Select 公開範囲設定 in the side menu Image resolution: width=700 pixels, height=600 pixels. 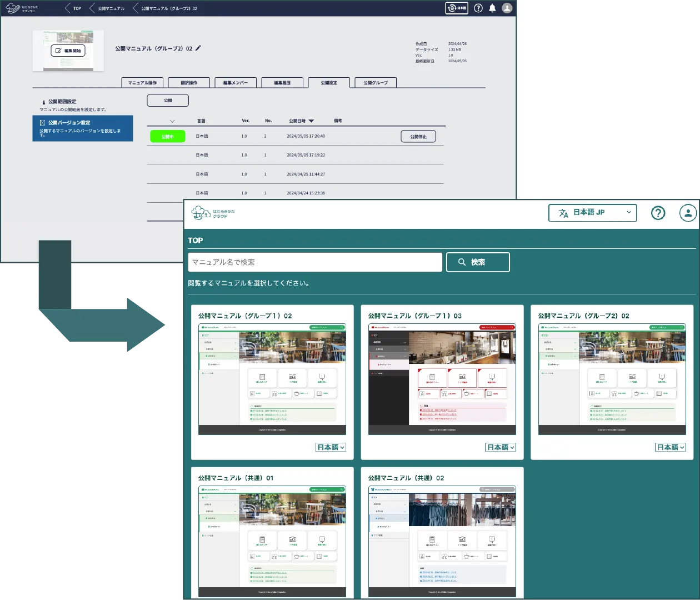62,102
